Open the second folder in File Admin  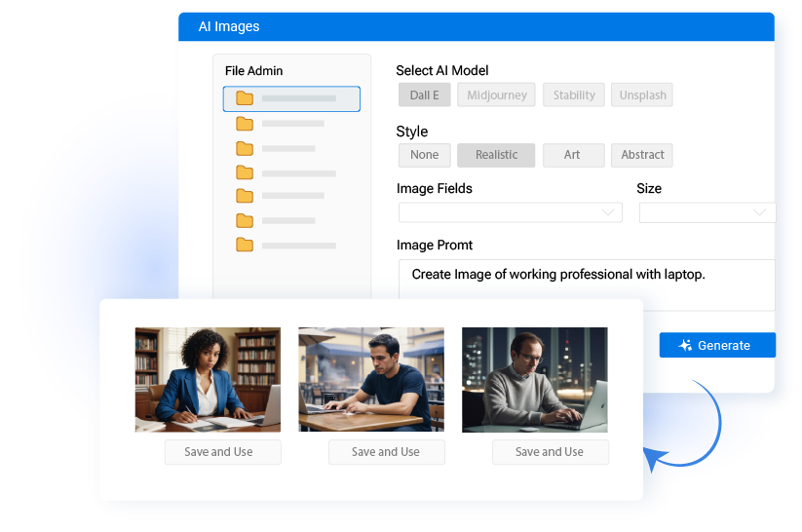(x=281, y=124)
